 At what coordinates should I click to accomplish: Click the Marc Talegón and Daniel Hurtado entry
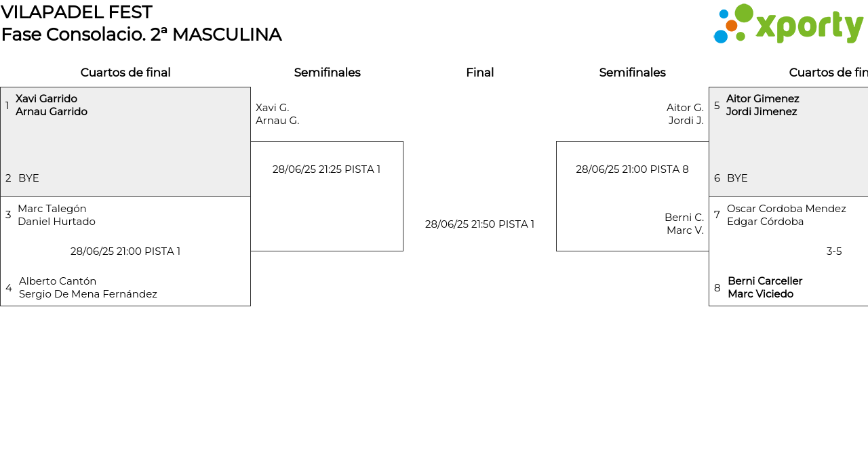click(56, 215)
